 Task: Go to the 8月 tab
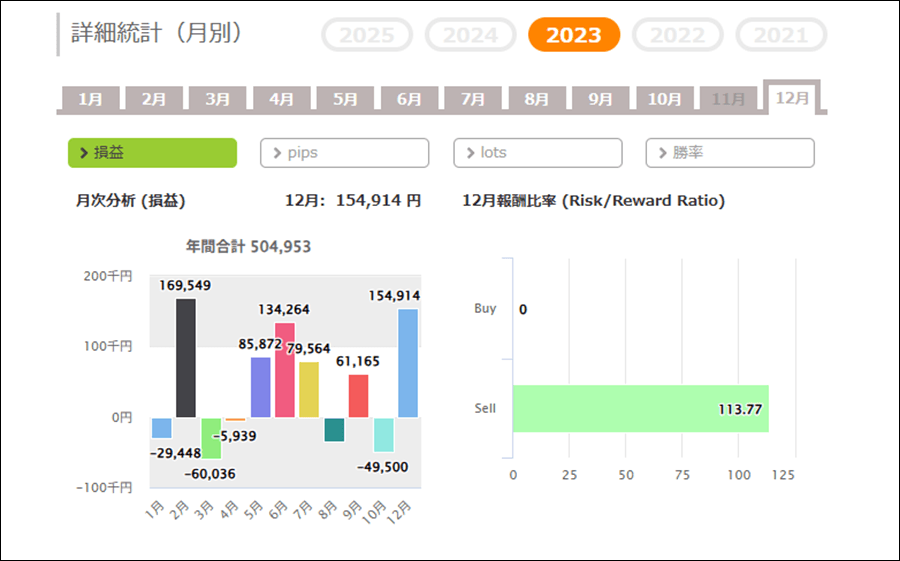tap(537, 99)
